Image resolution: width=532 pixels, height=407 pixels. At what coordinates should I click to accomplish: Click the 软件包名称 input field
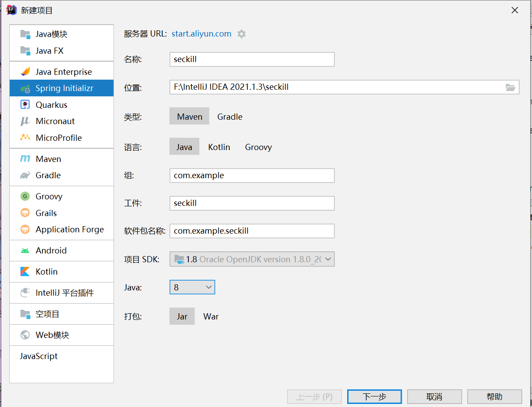click(x=252, y=231)
